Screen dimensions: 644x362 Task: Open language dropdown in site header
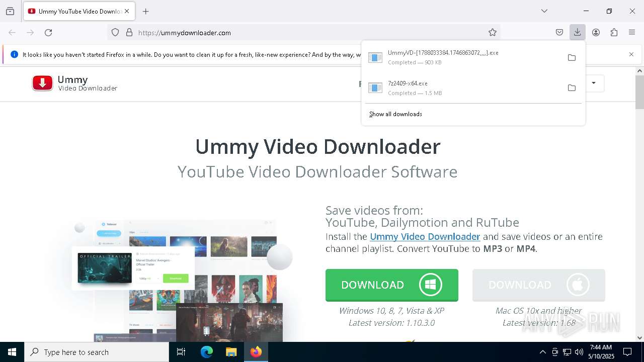click(x=593, y=83)
